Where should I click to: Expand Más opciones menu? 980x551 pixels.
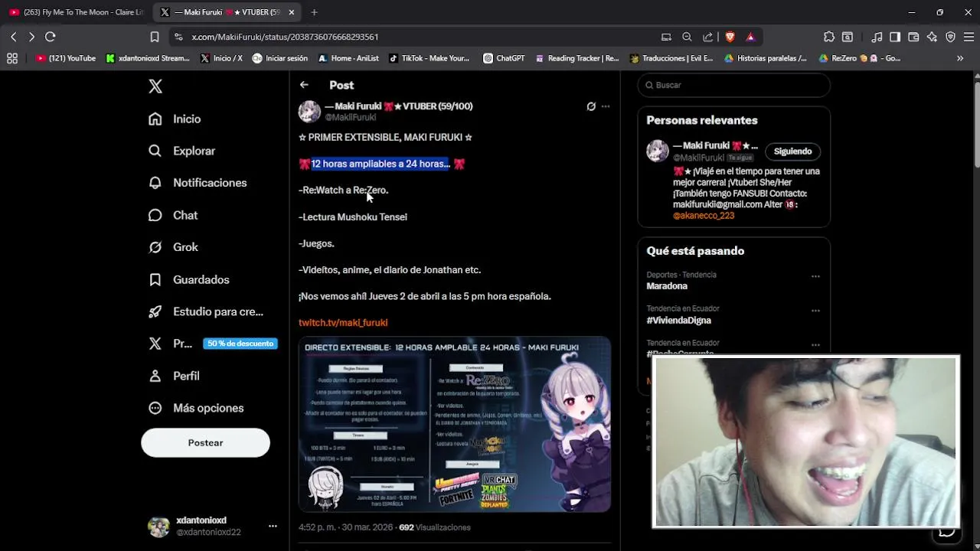[196, 408]
